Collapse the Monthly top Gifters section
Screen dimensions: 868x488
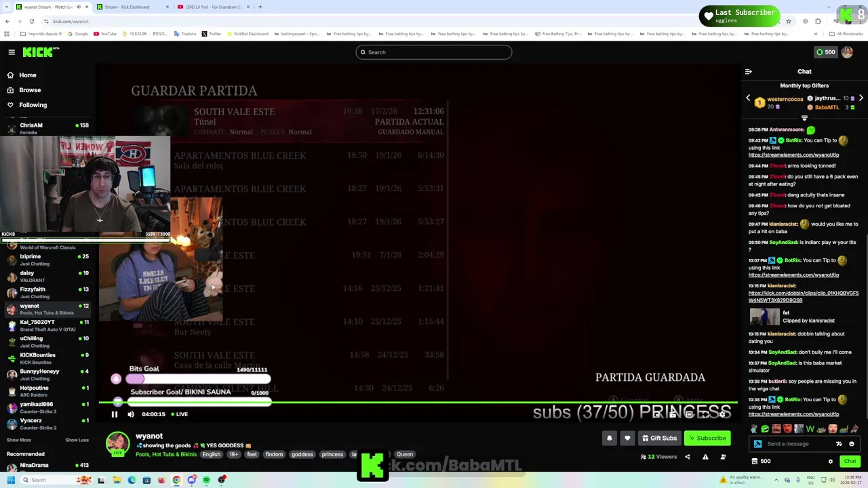[x=804, y=119]
